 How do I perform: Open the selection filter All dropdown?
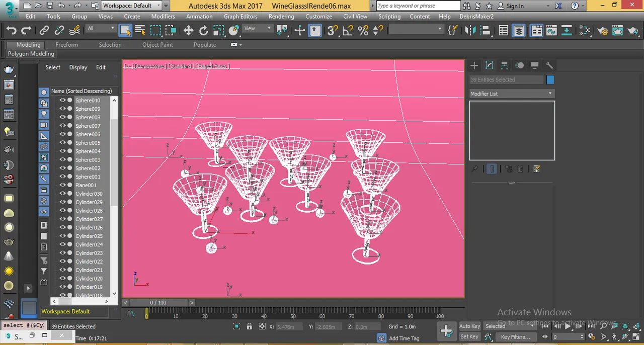click(x=101, y=29)
